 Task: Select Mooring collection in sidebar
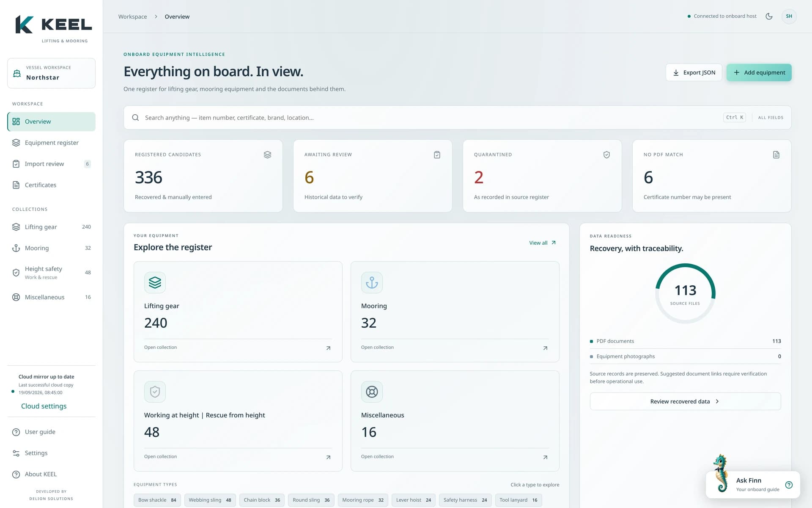pyautogui.click(x=51, y=248)
